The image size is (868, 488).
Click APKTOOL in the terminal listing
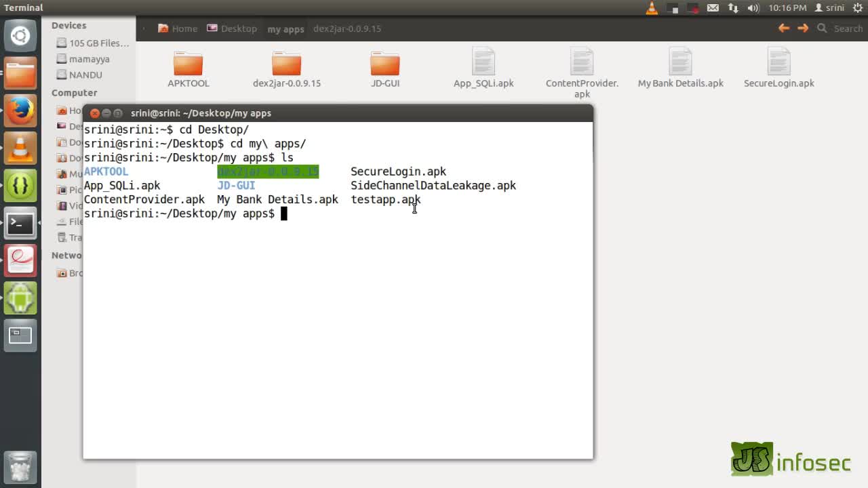click(106, 171)
